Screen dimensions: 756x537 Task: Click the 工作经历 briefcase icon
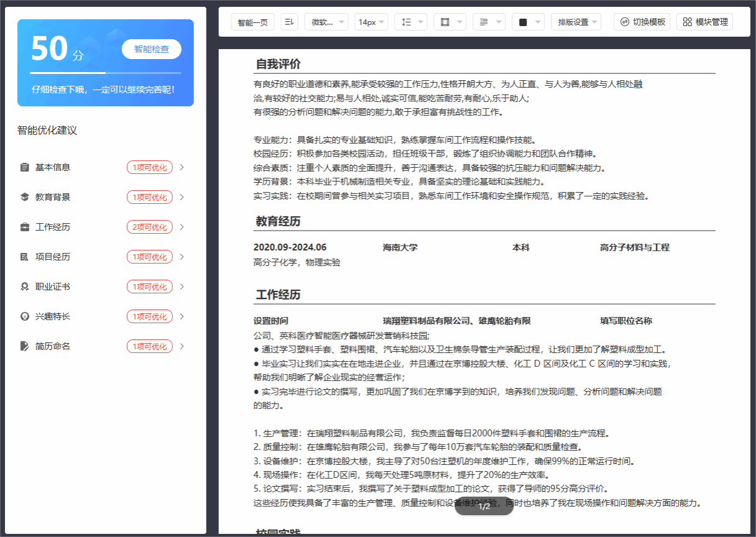[25, 227]
